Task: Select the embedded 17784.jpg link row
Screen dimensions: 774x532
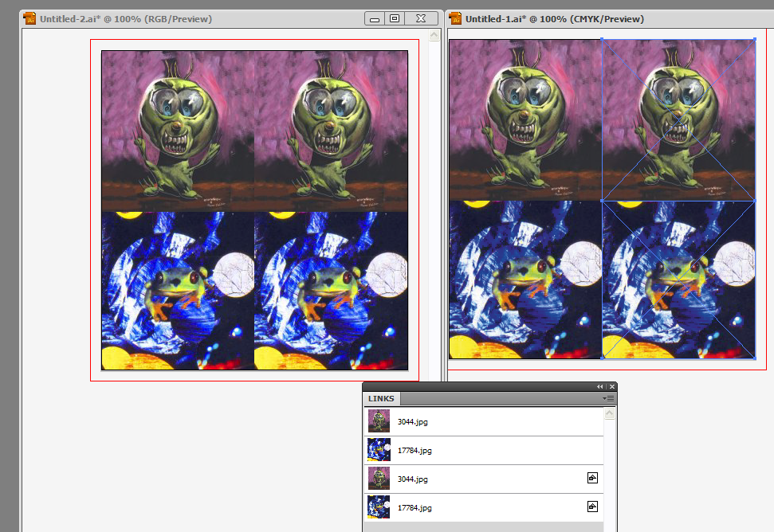Action: tap(484, 507)
